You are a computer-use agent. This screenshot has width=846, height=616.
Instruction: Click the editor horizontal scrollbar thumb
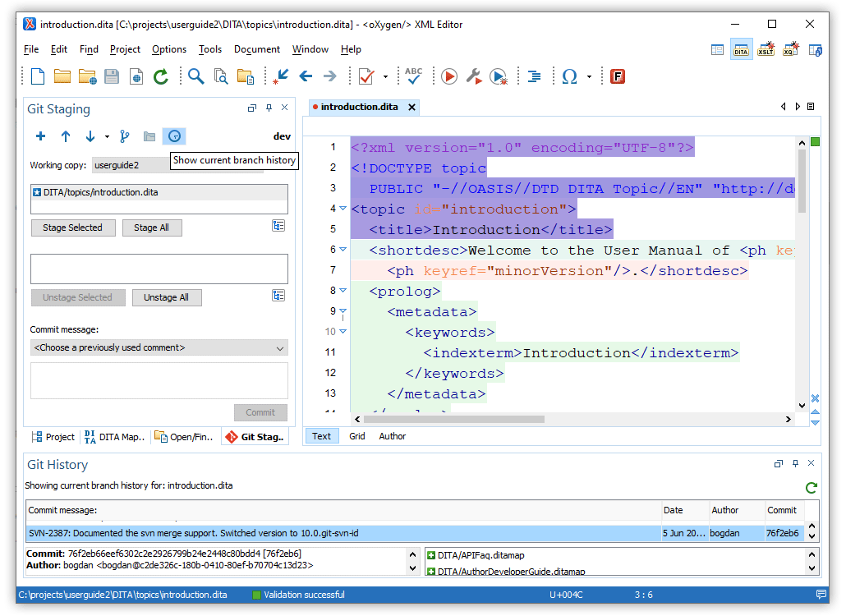pos(454,419)
